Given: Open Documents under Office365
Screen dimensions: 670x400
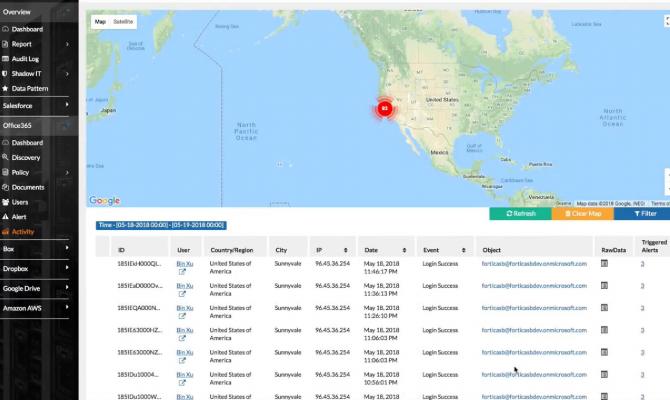Looking at the screenshot, I should 28,187.
